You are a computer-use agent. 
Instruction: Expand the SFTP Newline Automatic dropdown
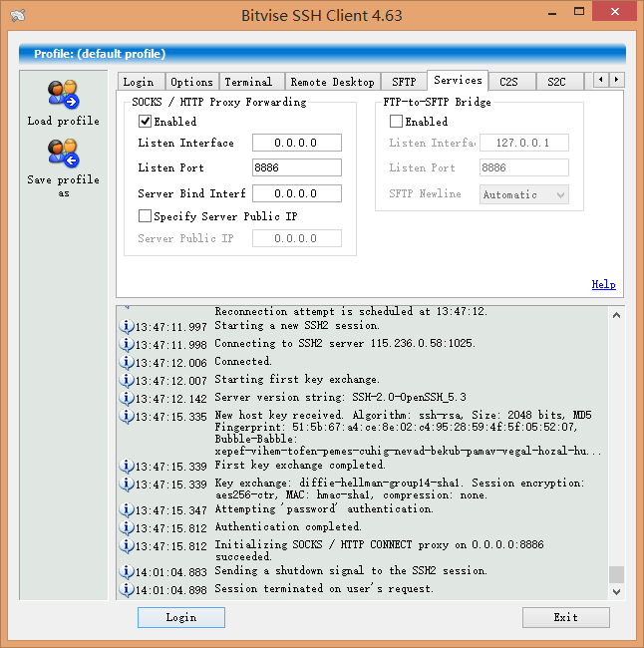[x=523, y=194]
